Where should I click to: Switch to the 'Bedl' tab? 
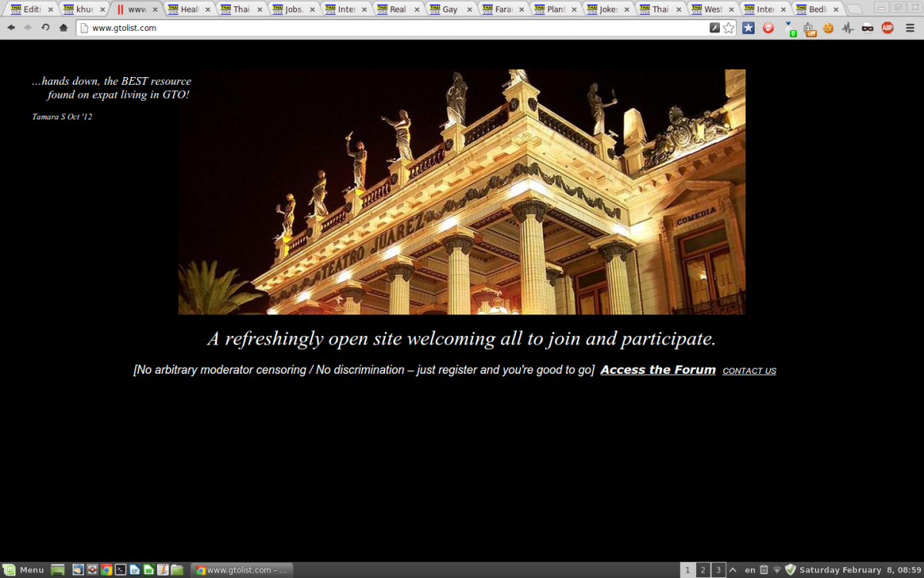click(x=819, y=9)
